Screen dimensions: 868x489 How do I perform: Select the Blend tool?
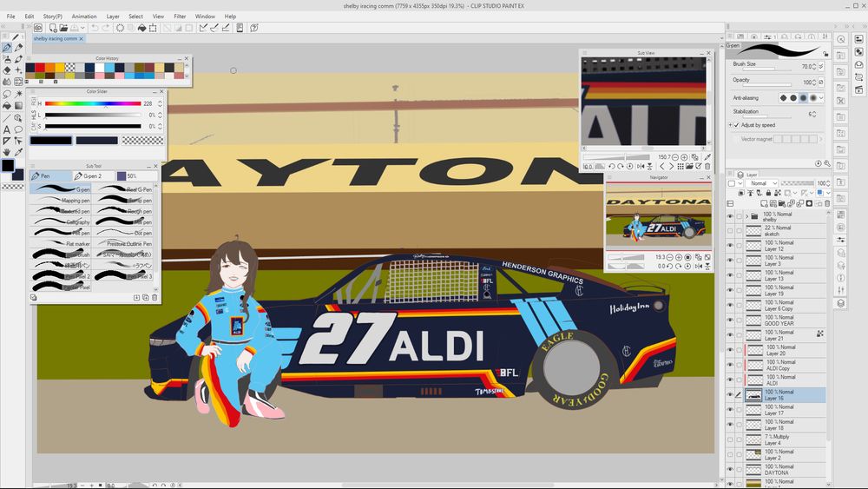(7, 82)
